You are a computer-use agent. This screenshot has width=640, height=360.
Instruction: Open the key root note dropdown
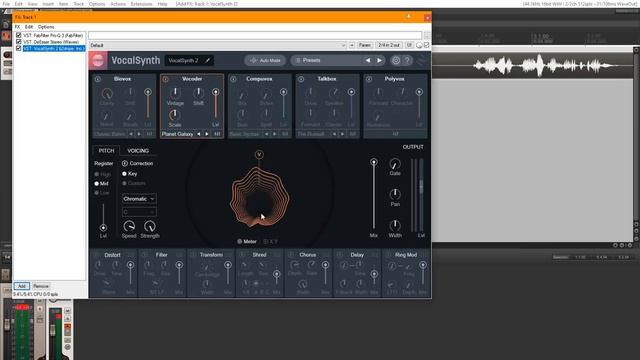pyautogui.click(x=139, y=212)
